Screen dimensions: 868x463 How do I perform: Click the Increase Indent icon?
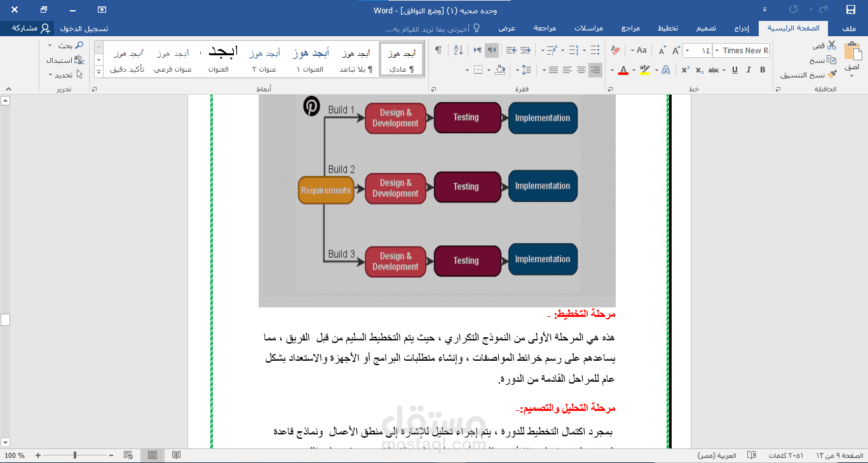511,50
